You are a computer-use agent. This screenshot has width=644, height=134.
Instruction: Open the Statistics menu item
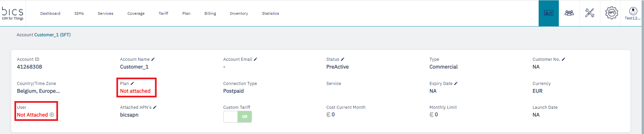270,13
